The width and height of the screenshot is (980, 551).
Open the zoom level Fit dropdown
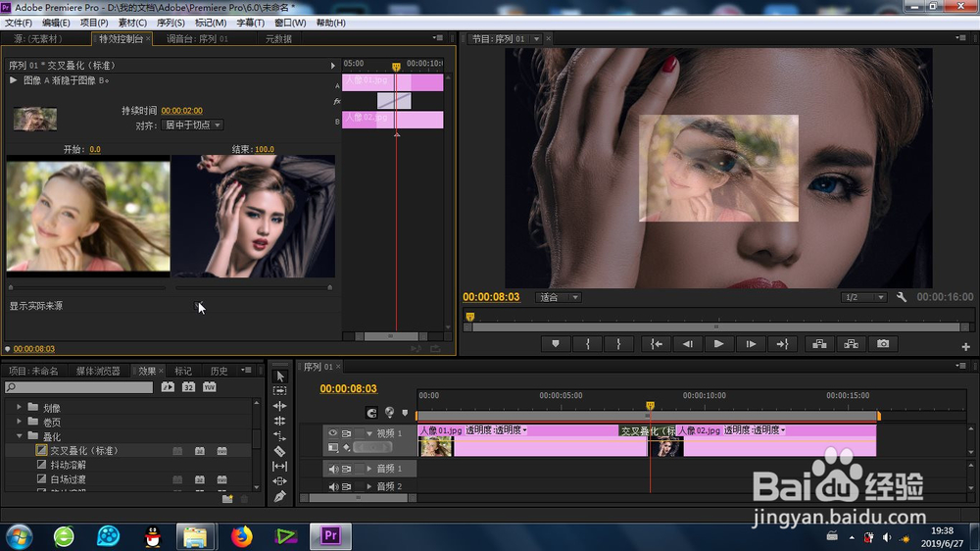pos(559,297)
